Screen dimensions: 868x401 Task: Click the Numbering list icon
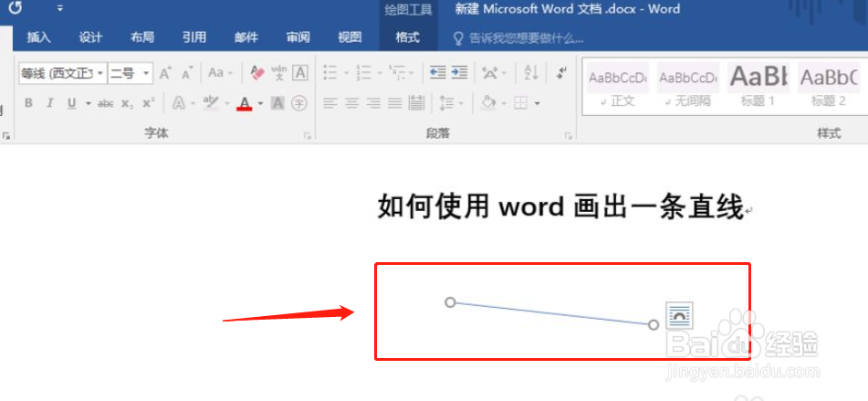click(x=363, y=73)
